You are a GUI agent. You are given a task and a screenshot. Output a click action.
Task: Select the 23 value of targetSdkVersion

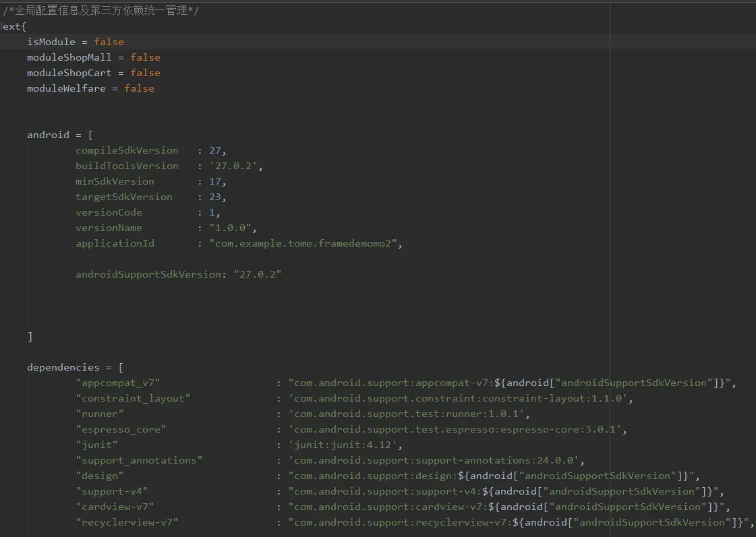pos(215,197)
